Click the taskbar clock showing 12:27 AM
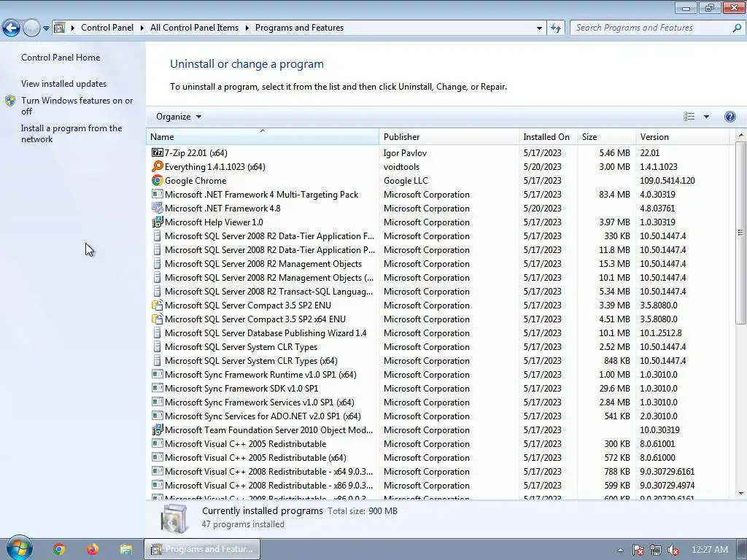The width and height of the screenshot is (747, 560). [x=709, y=550]
